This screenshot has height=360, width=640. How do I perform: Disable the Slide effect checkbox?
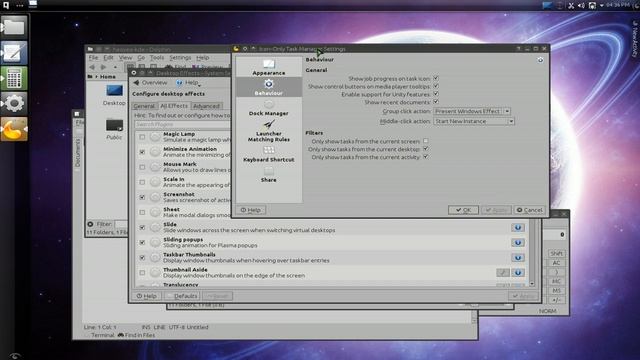(x=142, y=227)
